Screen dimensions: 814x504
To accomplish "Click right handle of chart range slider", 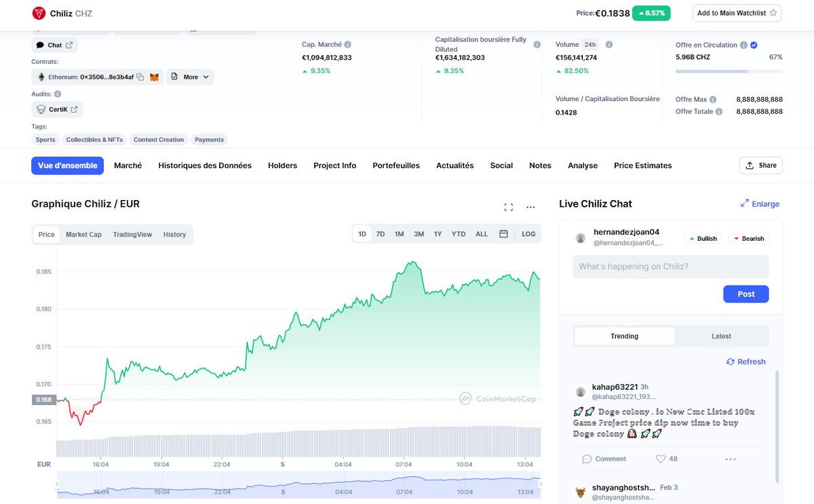I will click(x=540, y=484).
